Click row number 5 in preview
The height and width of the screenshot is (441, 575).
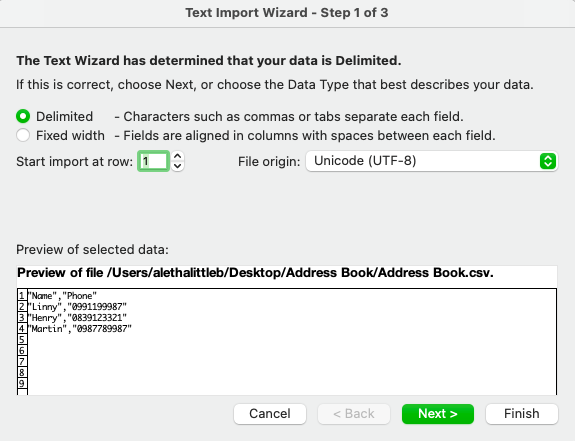click(x=22, y=339)
